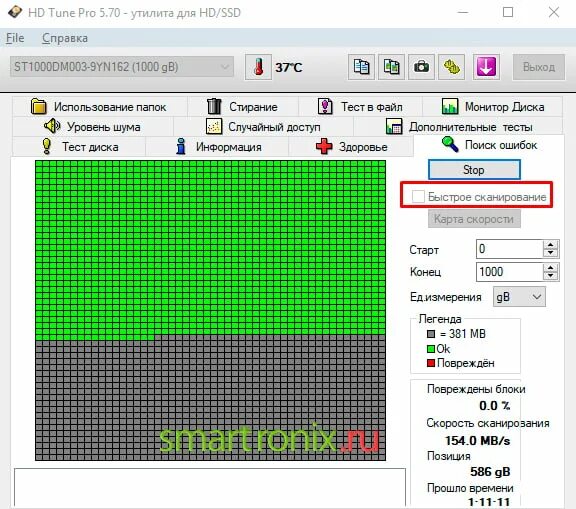Open options via yellow gears icon

(x=451, y=67)
